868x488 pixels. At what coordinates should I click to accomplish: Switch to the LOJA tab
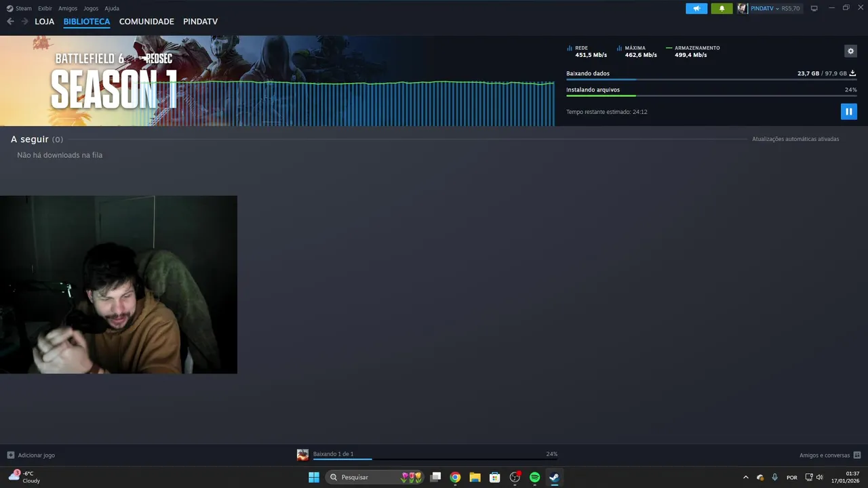[x=45, y=22]
